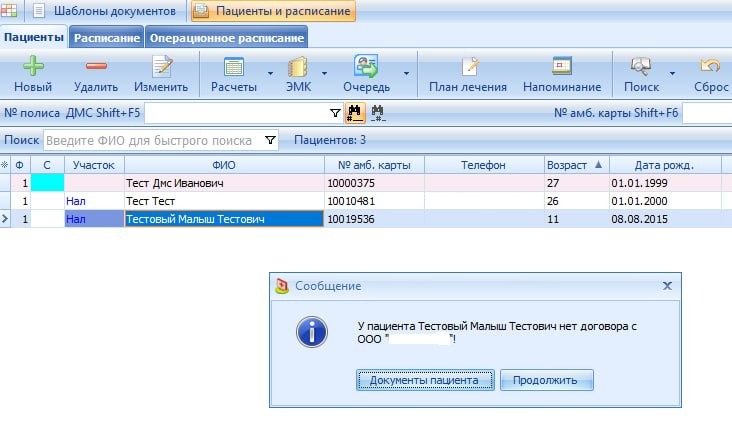This screenshot has height=421, width=732.
Task: Click age value 27
Action: [553, 183]
